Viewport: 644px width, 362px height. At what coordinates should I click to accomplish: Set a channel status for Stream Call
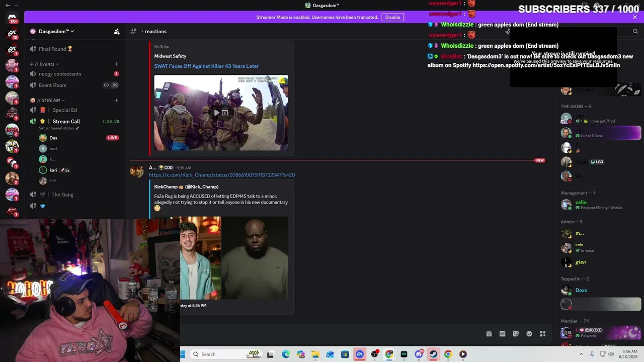[x=59, y=128]
